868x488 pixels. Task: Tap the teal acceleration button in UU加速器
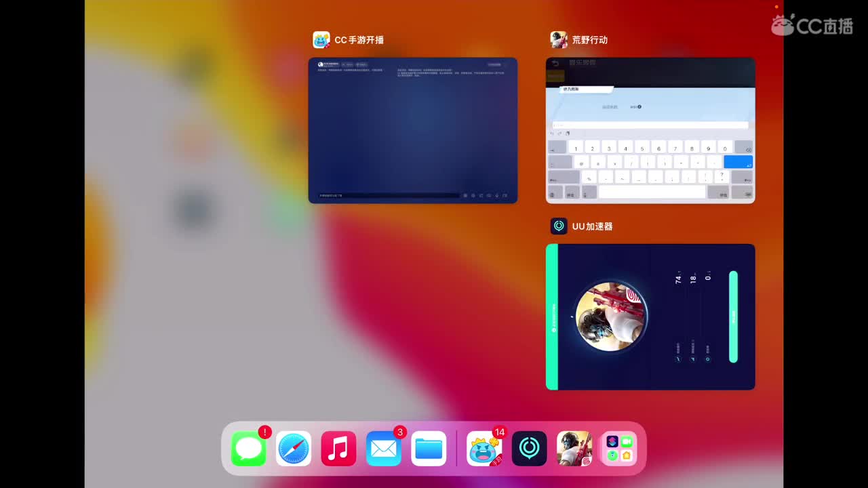click(734, 317)
